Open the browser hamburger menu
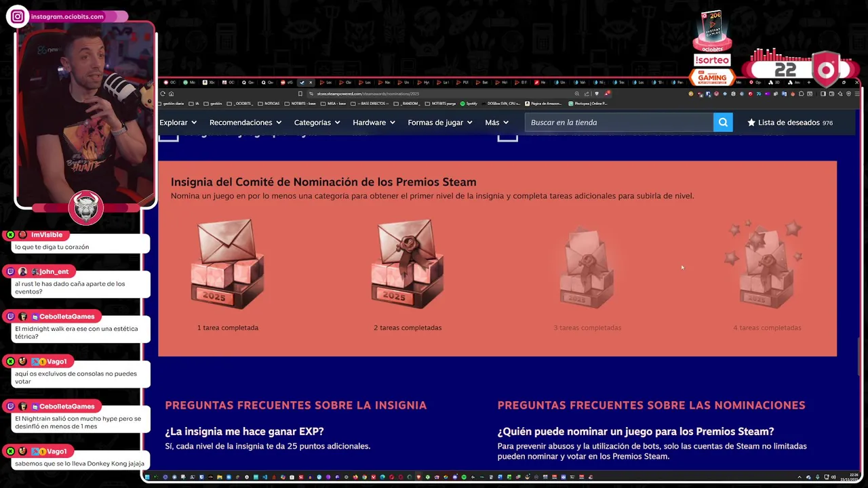 point(856,94)
